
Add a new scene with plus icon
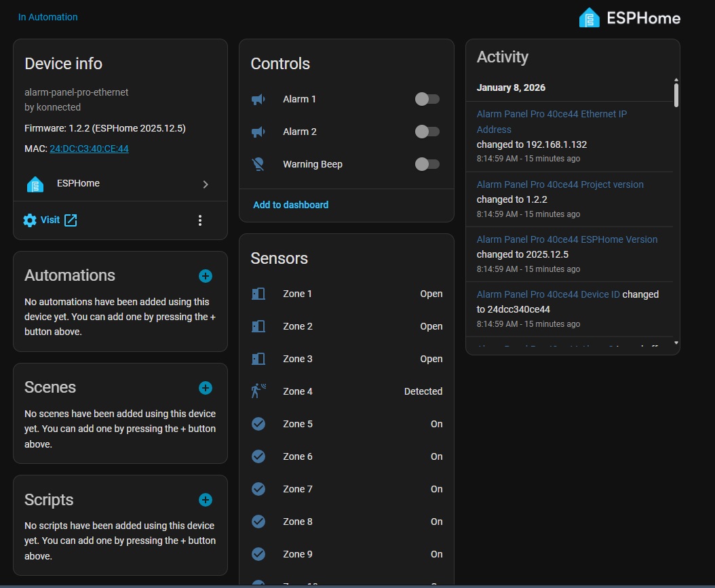(x=206, y=388)
